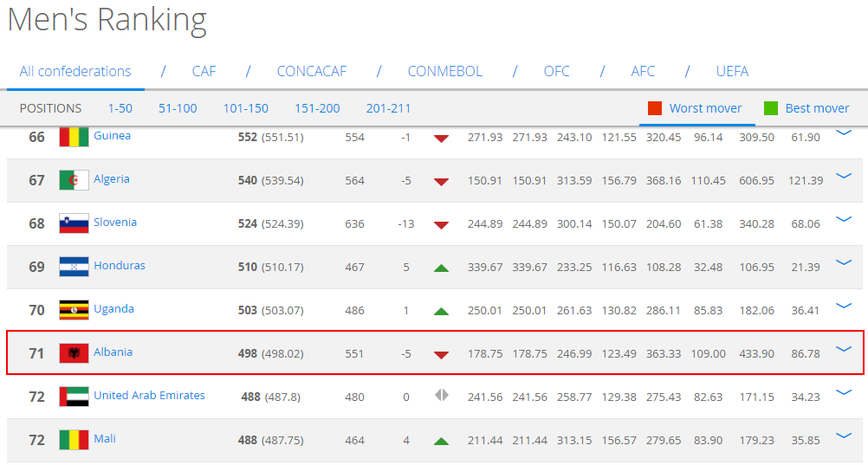Switch to the CONMEBOL confederation tab
The height and width of the screenshot is (465, 868).
(x=445, y=71)
